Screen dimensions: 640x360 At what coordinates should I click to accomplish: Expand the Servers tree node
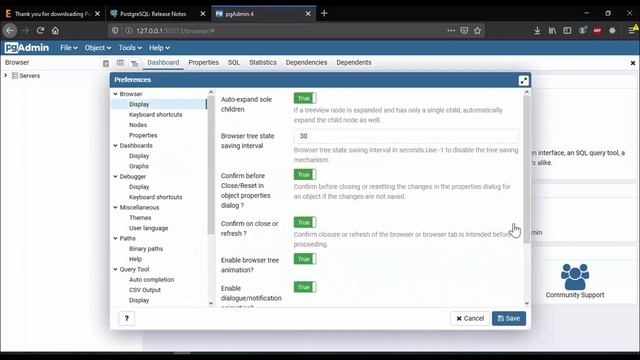pos(6,76)
